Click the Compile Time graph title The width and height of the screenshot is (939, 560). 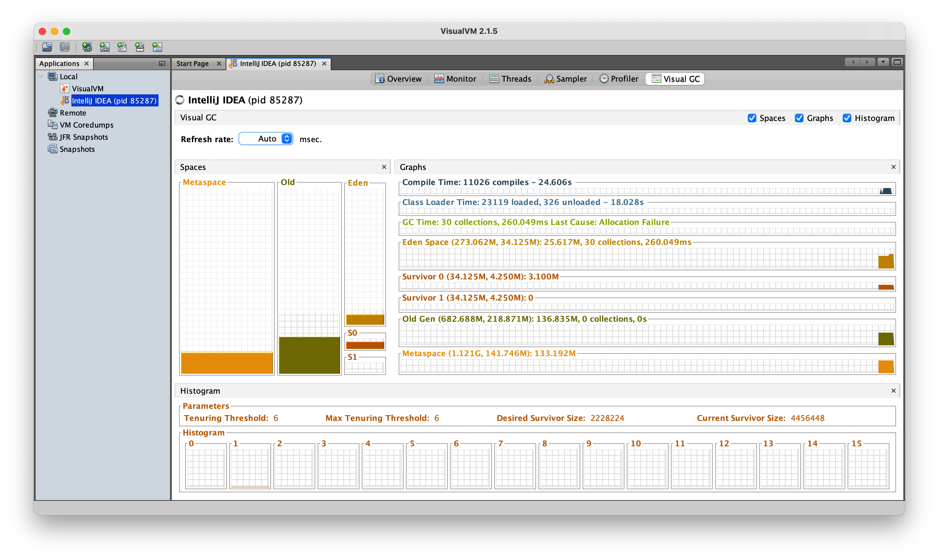click(x=487, y=182)
